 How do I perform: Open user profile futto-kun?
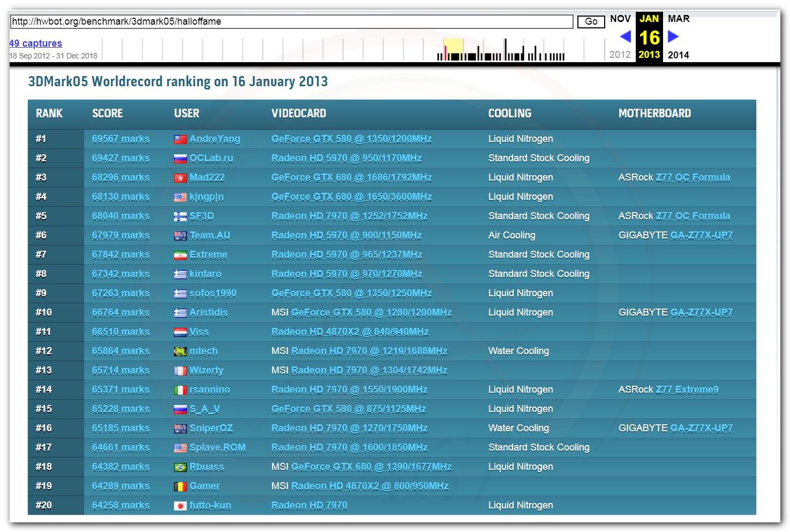(210, 505)
